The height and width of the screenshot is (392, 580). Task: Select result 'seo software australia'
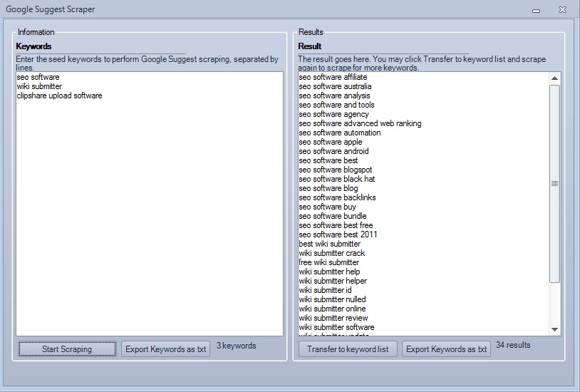click(335, 86)
